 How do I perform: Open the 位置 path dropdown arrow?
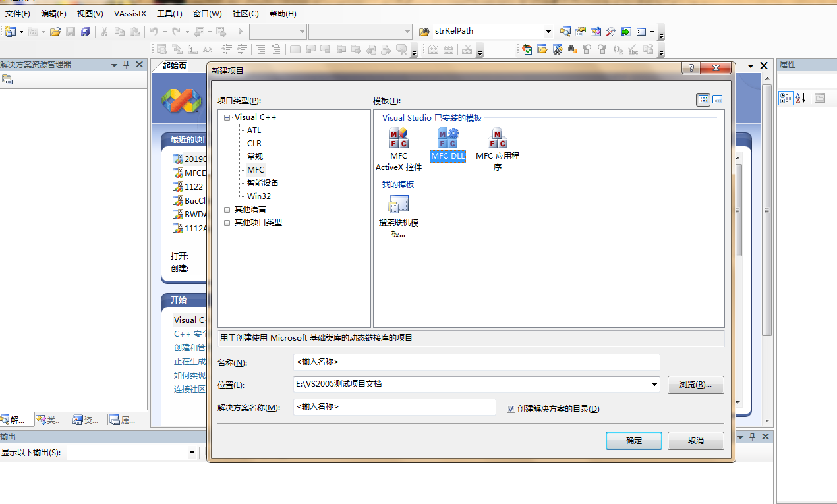click(654, 385)
